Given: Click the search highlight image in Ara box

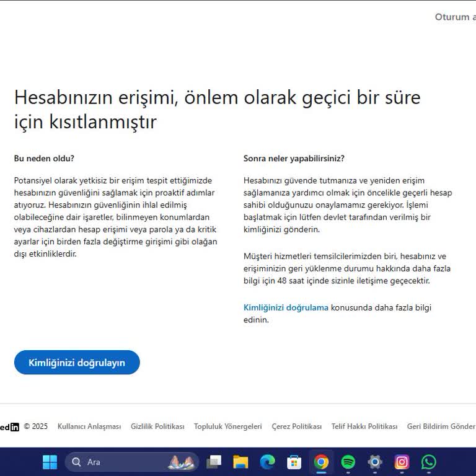Looking at the screenshot, I should 181,462.
